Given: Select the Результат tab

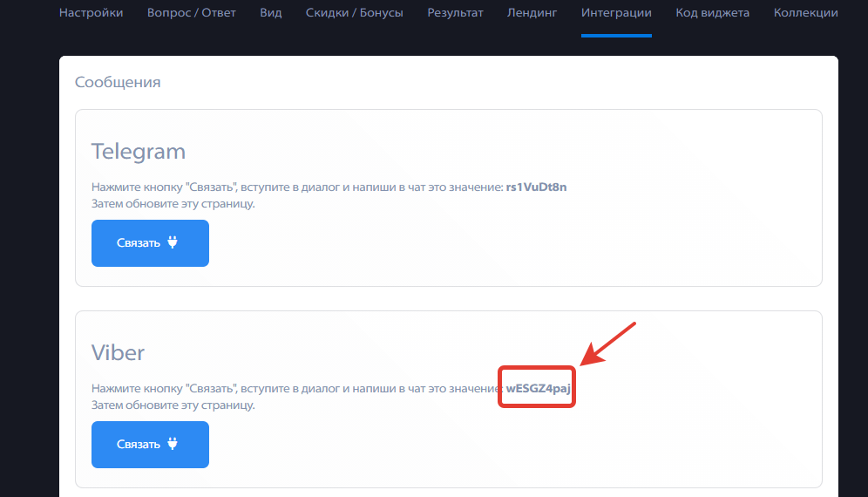Looking at the screenshot, I should pyautogui.click(x=455, y=13).
